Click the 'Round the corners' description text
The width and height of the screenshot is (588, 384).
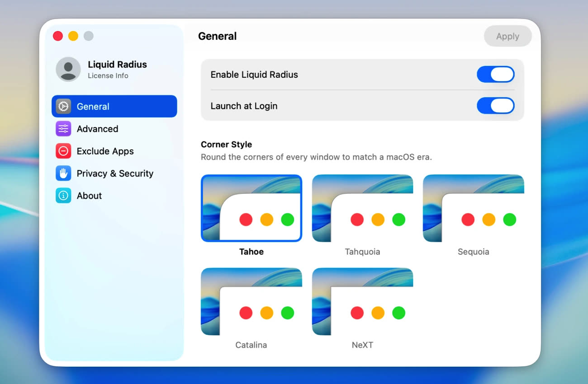click(317, 157)
